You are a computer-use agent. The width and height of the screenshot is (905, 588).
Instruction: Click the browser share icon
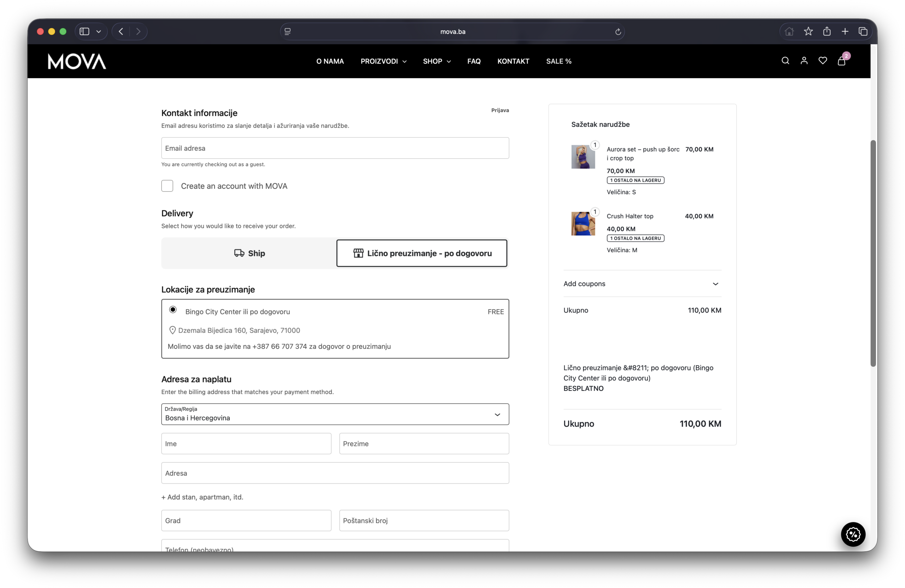827,31
